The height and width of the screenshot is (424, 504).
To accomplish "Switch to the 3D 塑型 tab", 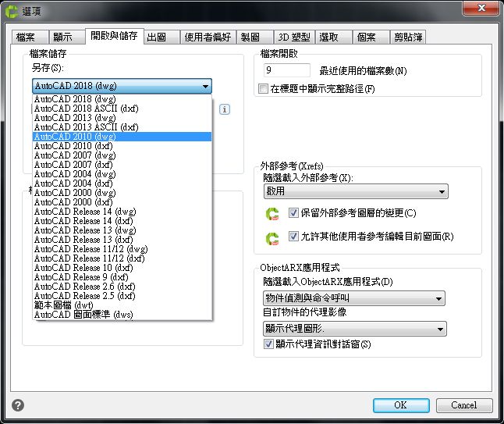I will tap(294, 37).
